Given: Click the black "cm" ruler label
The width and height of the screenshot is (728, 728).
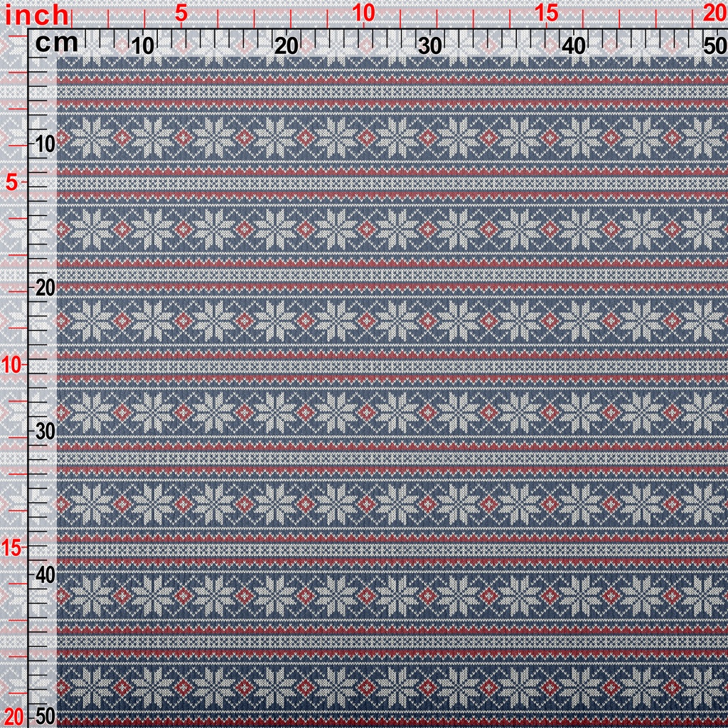Looking at the screenshot, I should click(x=57, y=43).
